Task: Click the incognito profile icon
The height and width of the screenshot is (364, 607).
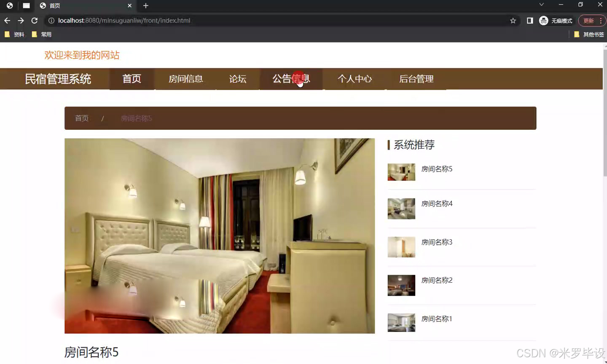Action: coord(543,20)
